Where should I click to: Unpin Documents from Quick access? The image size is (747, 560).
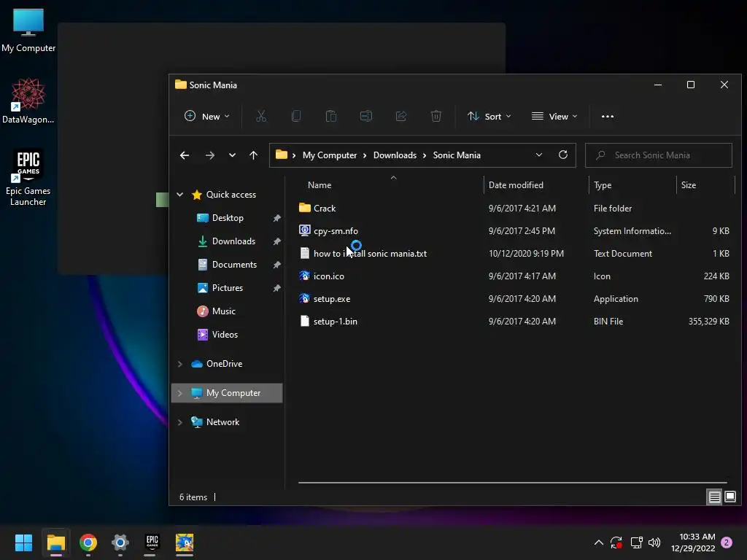(276, 265)
